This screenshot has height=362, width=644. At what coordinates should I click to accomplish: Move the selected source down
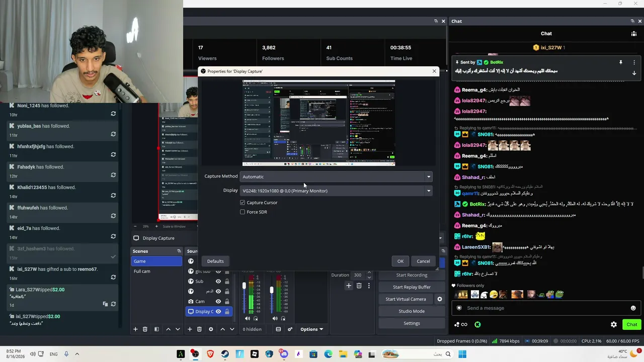[x=232, y=329]
